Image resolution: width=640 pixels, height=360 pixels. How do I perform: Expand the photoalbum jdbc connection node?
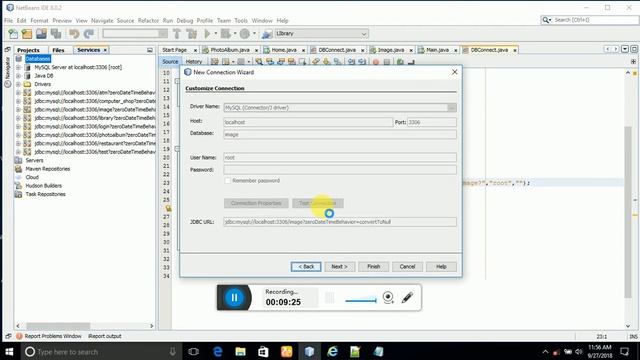(x=18, y=135)
